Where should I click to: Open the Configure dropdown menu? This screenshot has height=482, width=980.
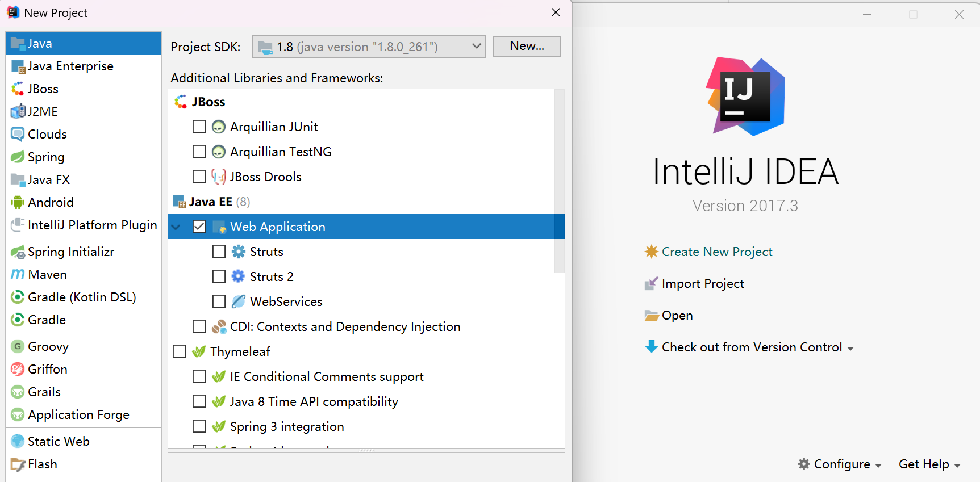(840, 464)
